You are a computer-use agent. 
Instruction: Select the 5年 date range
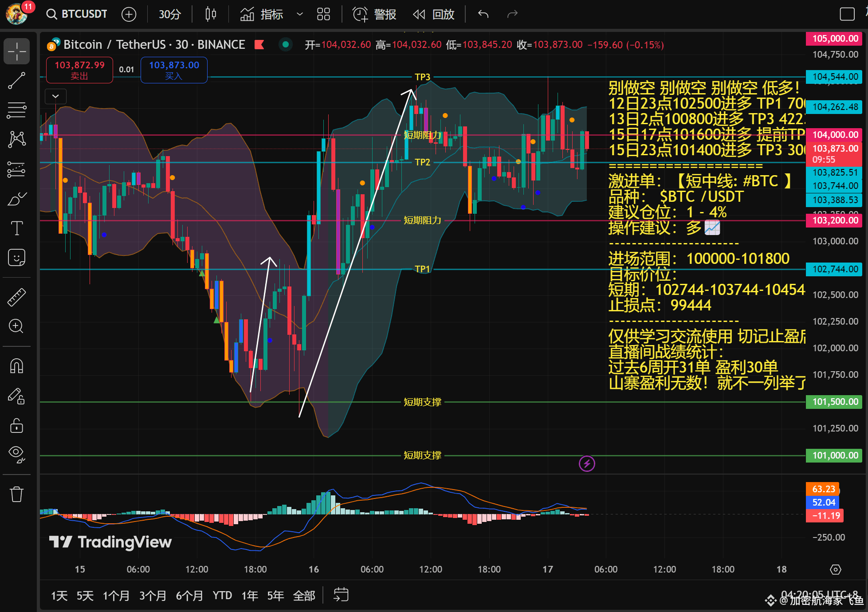[x=275, y=596]
